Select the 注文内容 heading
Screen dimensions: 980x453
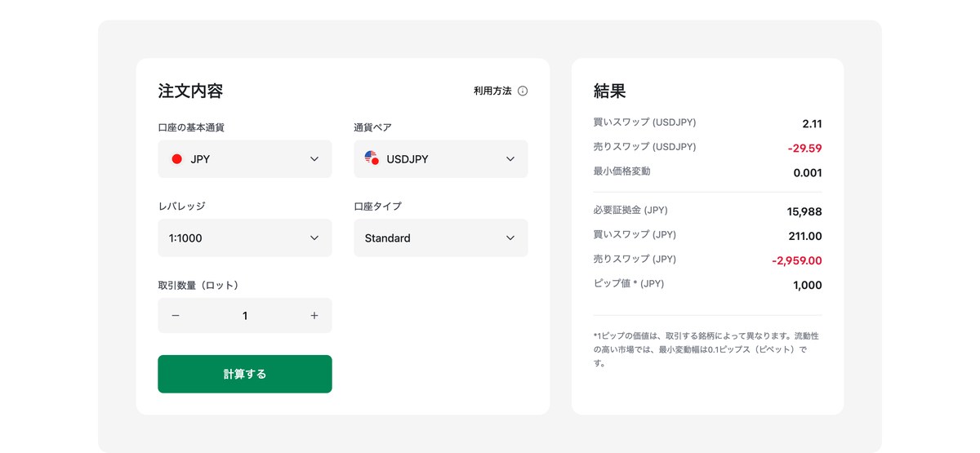click(190, 91)
